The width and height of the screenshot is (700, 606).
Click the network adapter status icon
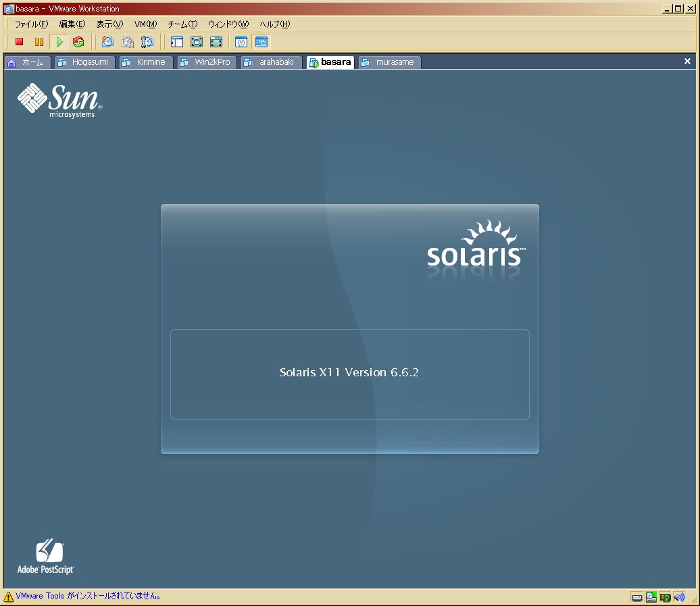tap(665, 597)
